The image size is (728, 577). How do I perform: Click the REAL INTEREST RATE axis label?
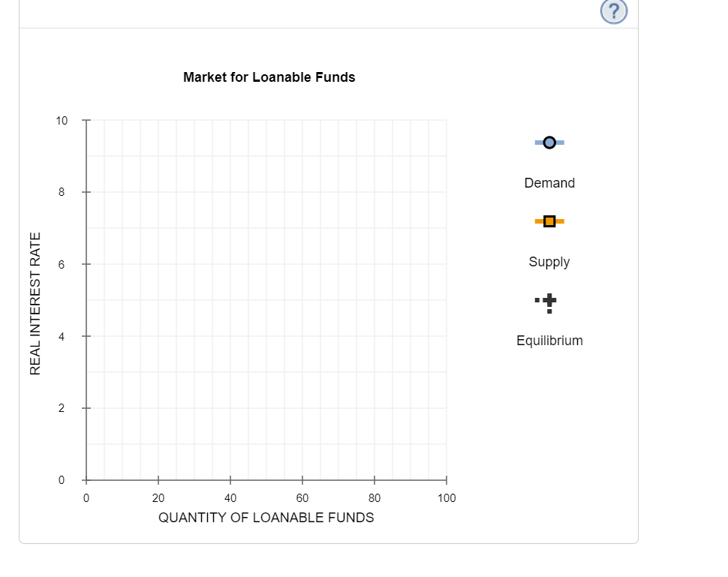pyautogui.click(x=35, y=304)
